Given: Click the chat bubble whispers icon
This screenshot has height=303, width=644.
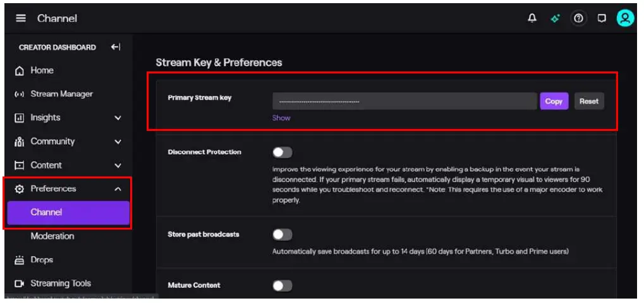Looking at the screenshot, I should (x=602, y=18).
